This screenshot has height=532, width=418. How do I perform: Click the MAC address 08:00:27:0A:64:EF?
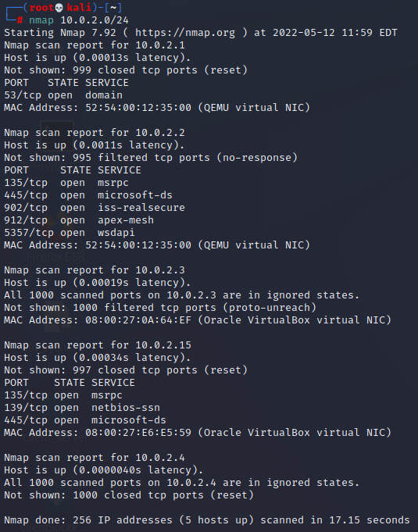138,320
